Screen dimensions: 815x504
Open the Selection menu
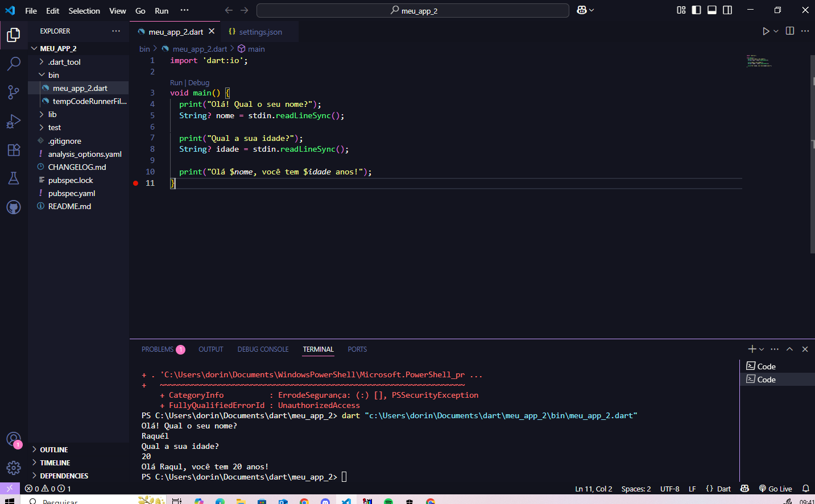coord(84,11)
